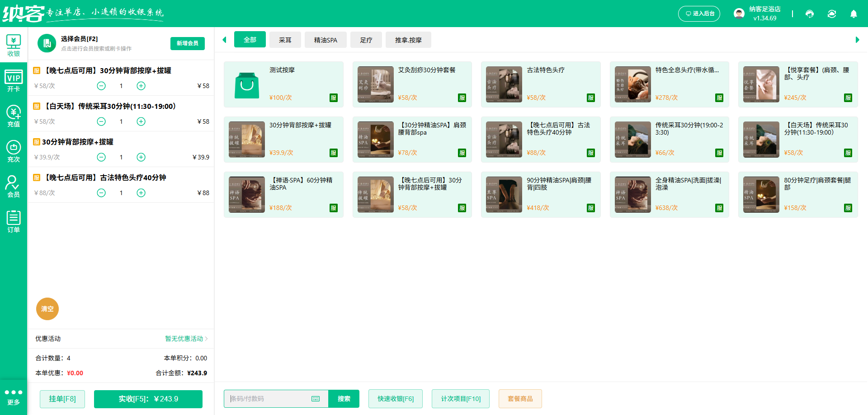The width and height of the screenshot is (868, 415).
Task: Select cart item 【晚七点后可用】古法特色头疗40分钟
Action: click(121, 185)
